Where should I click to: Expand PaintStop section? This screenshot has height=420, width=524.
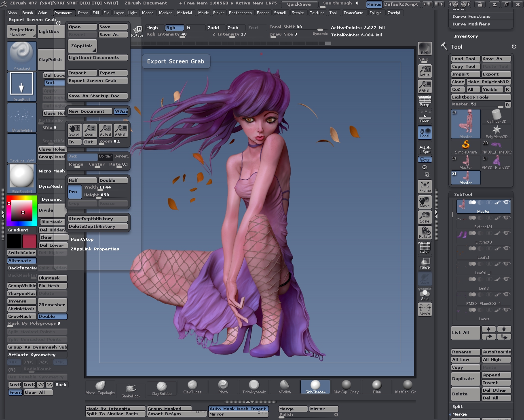82,239
